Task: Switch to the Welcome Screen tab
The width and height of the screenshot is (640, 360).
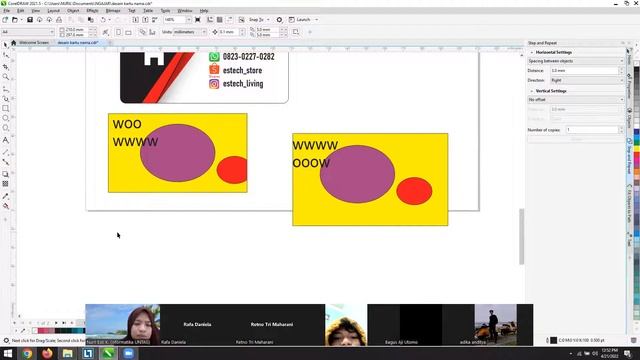Action: [34, 42]
